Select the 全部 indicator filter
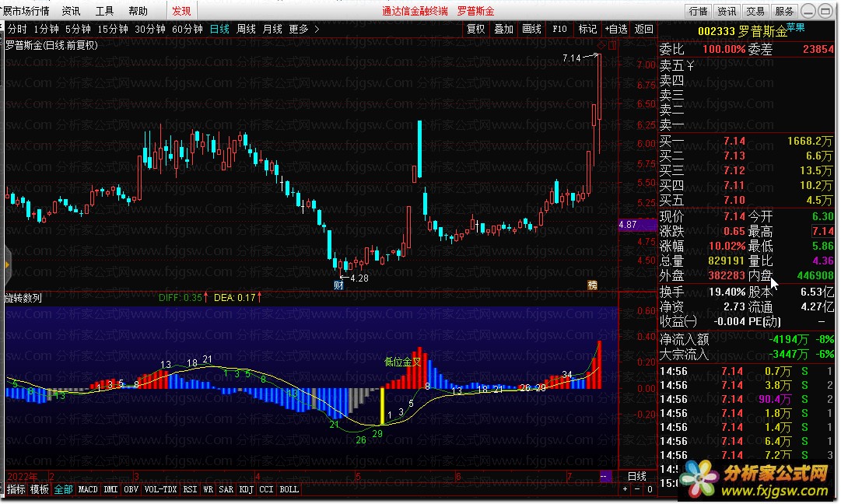The width and height of the screenshot is (841, 504). point(63,489)
